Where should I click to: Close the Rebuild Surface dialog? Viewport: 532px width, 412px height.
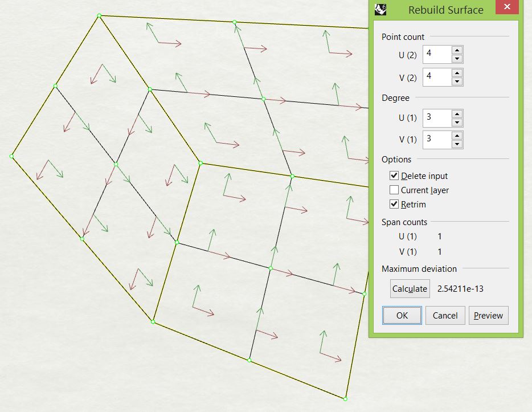click(507, 7)
